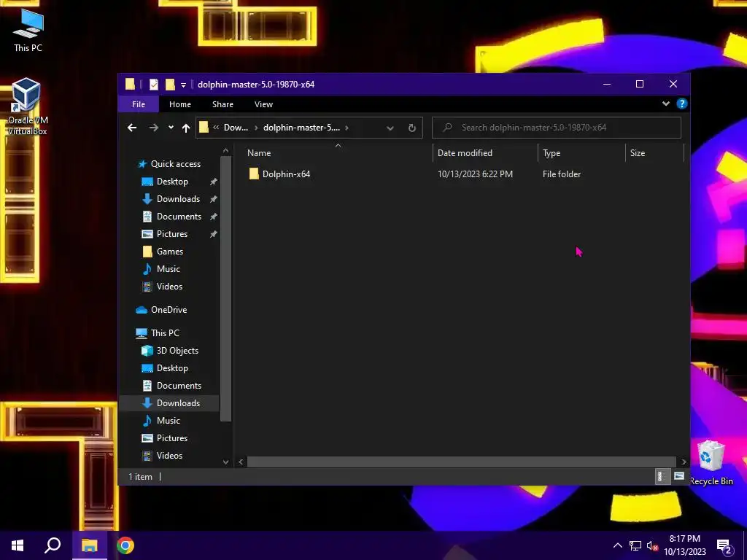This screenshot has height=560, width=747.
Task: Select the File folder type cell
Action: [x=562, y=174]
